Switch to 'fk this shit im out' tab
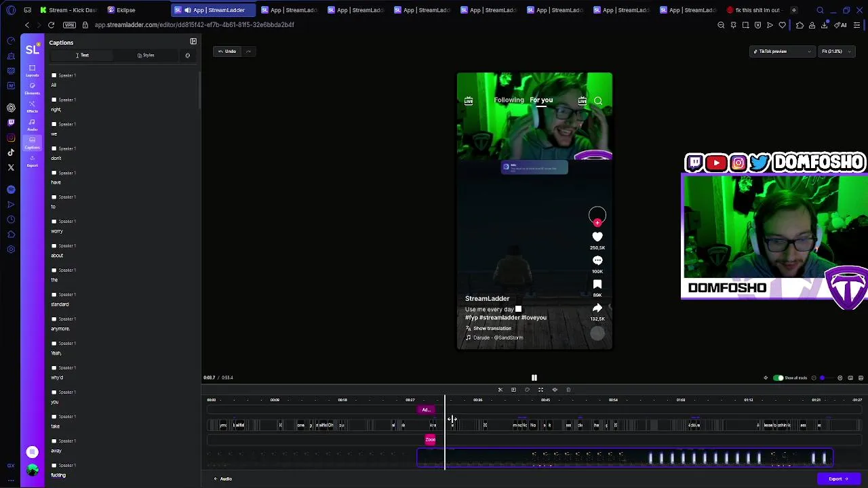868x488 pixels. pos(753,10)
